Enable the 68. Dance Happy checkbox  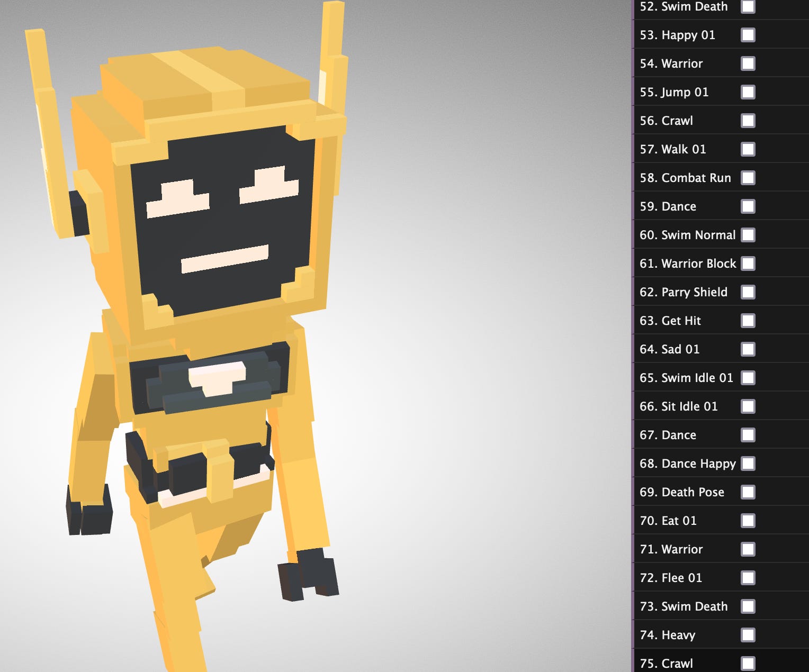[748, 464]
